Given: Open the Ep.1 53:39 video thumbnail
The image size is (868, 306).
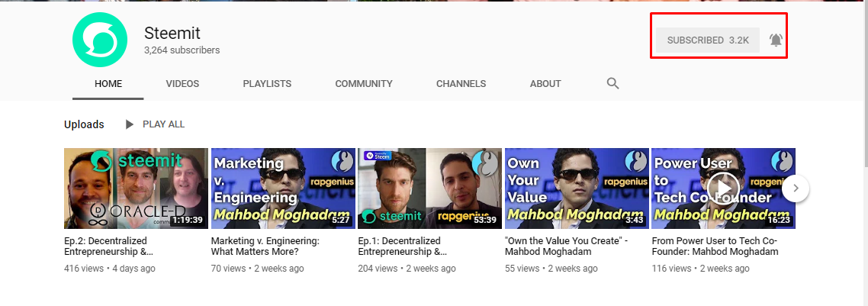Looking at the screenshot, I should coord(429,188).
